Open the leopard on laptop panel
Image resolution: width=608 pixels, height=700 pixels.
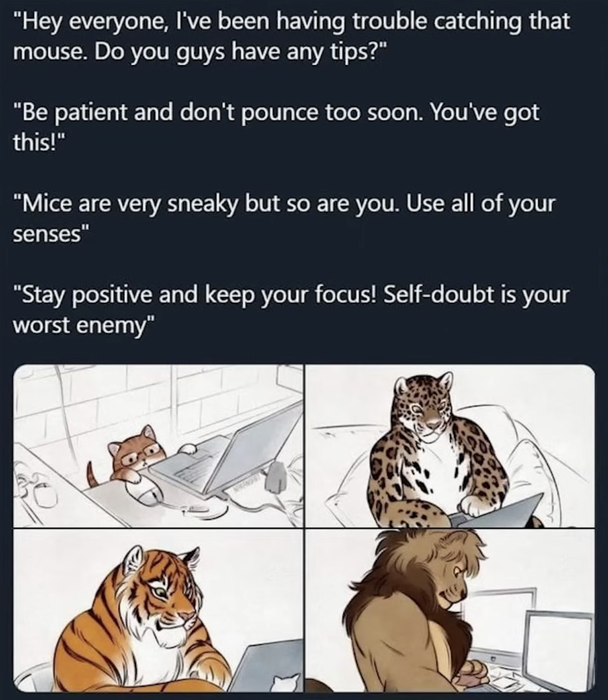[450, 446]
